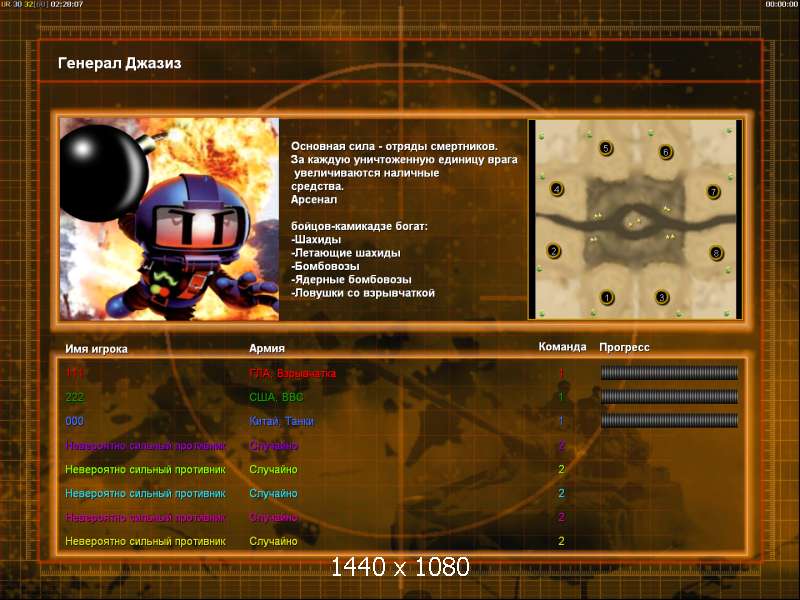The image size is (800, 600).
Task: Select start position 5 on the minimap
Action: pyautogui.click(x=606, y=148)
